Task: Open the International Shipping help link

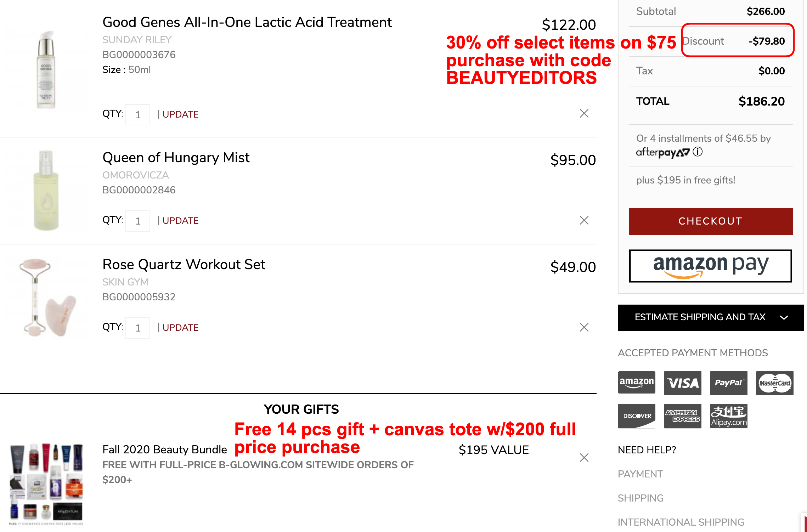Action: click(x=681, y=522)
